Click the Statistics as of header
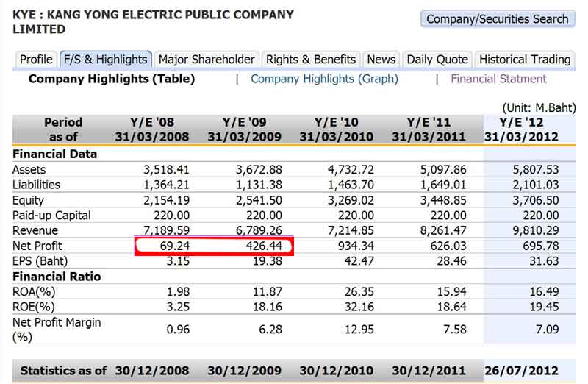 pos(63,371)
